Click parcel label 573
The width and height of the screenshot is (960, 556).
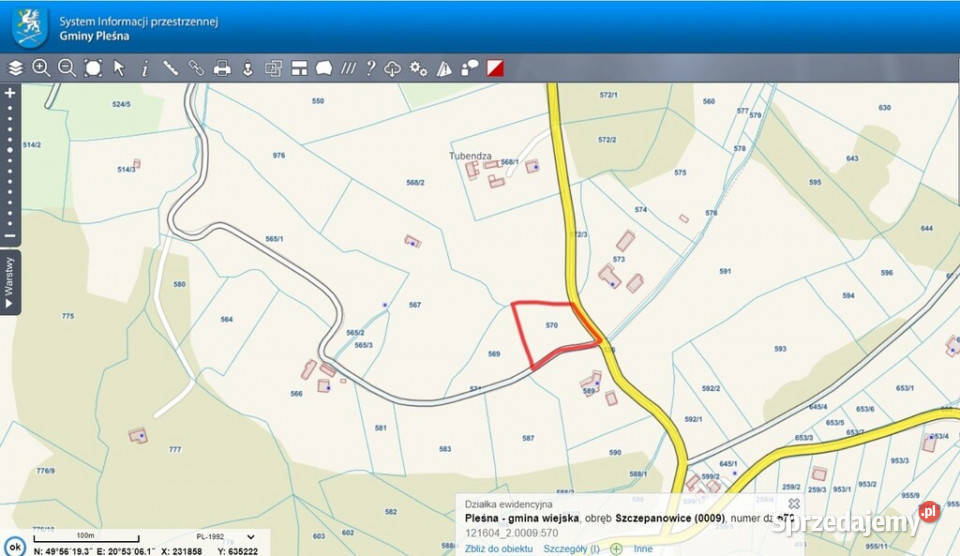(619, 260)
